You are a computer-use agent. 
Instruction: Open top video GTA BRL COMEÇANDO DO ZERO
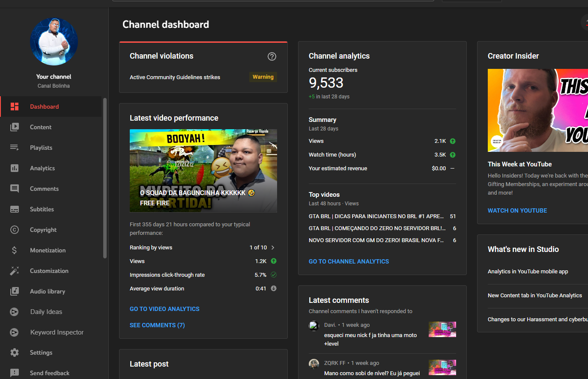pyautogui.click(x=382, y=228)
